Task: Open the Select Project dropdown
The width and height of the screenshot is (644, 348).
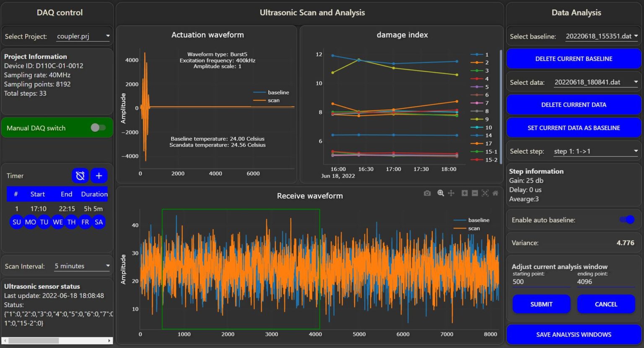Action: [83, 36]
